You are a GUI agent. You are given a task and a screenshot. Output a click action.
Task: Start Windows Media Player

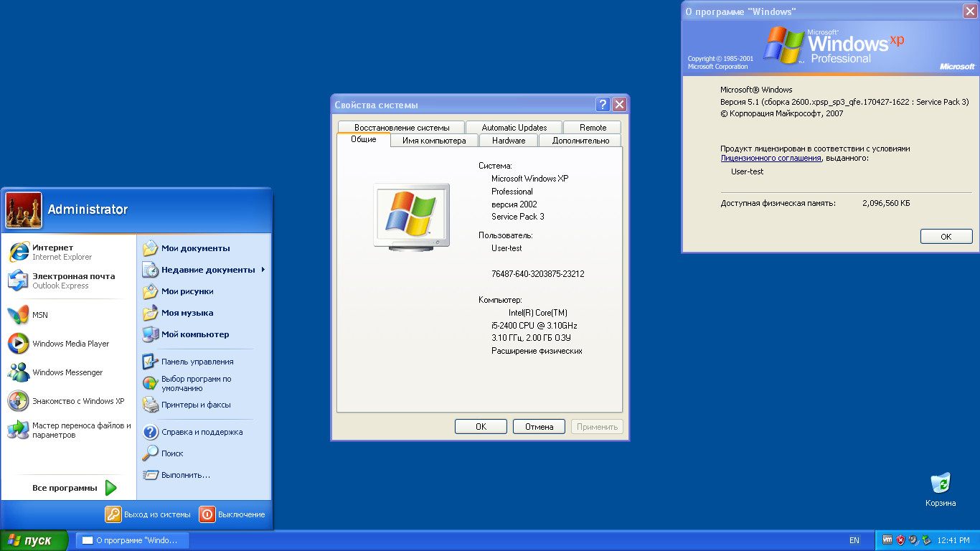click(19, 344)
